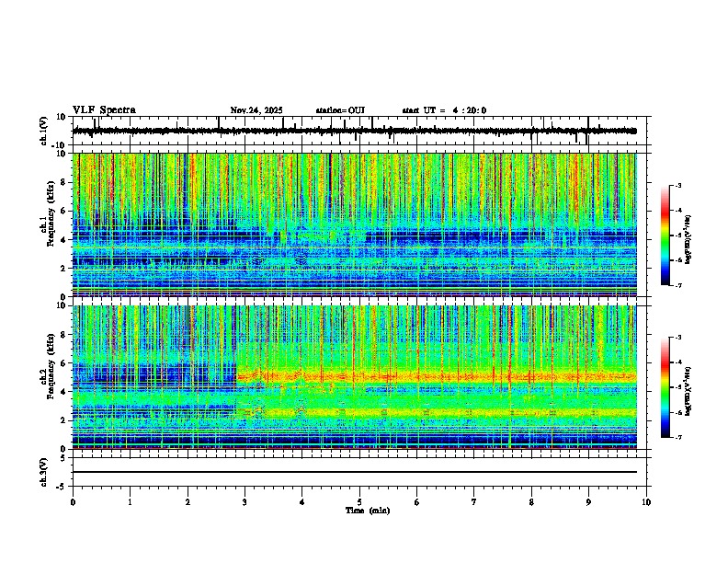
Task: Click time axis tick label '1'
Action: (x=130, y=502)
